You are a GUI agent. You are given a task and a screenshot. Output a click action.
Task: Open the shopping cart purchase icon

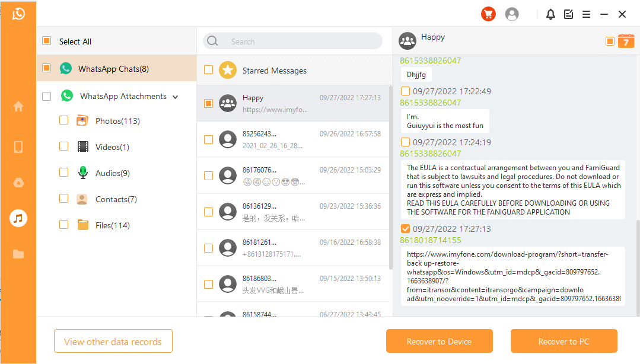[x=488, y=14]
